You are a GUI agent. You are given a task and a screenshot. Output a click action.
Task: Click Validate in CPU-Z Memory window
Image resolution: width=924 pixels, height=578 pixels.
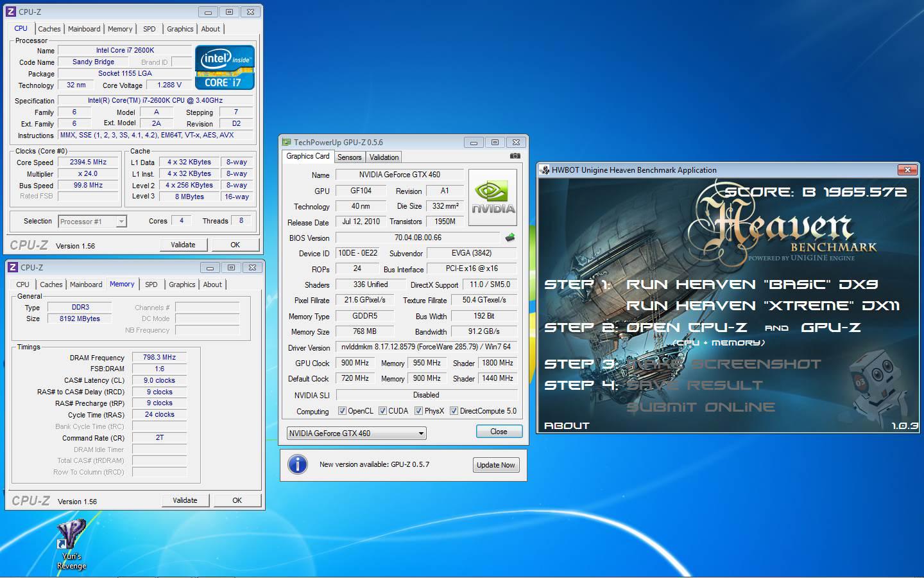tap(185, 500)
